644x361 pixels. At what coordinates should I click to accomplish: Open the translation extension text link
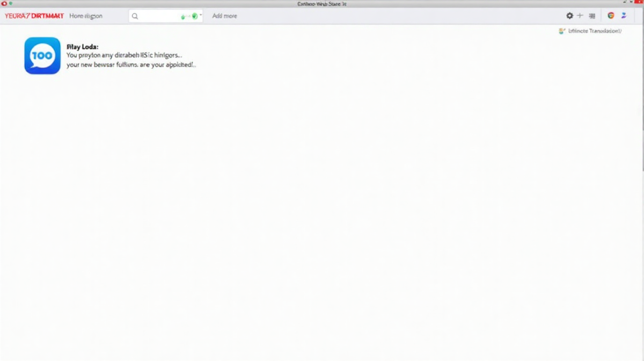(x=595, y=31)
